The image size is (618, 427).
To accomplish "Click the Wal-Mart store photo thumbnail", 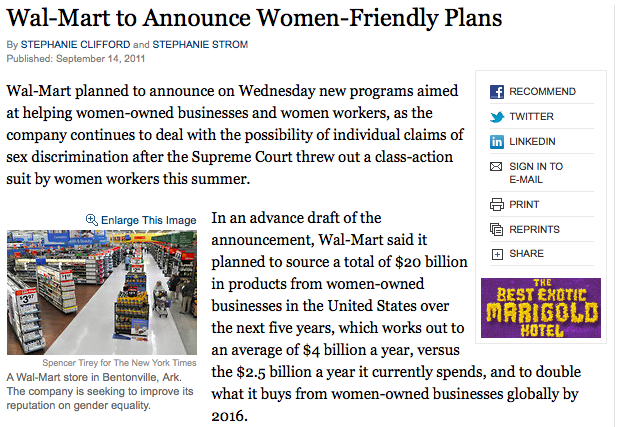I will [102, 293].
